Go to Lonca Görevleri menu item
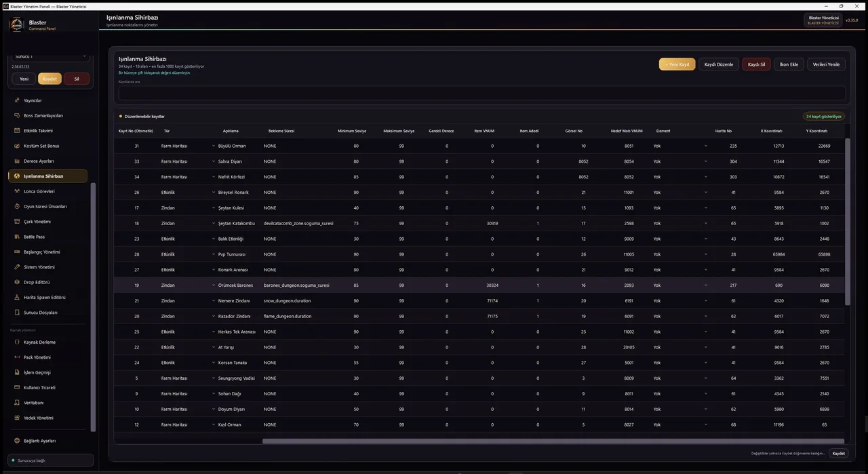Screen dimensions: 868x474 (x=48, y=191)
